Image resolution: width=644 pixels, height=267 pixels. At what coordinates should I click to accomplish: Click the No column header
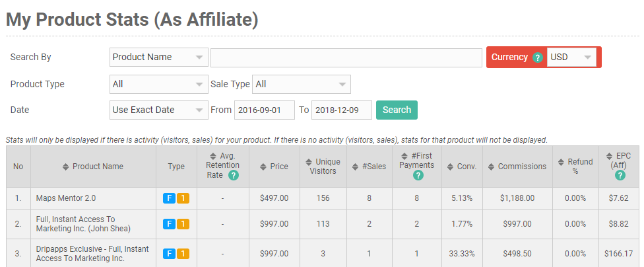(x=18, y=167)
